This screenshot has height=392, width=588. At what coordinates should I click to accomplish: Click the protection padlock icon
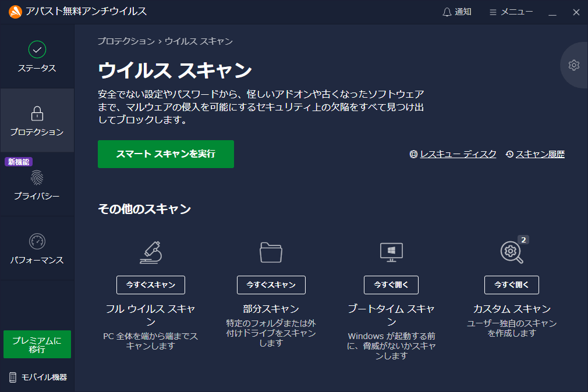(37, 113)
